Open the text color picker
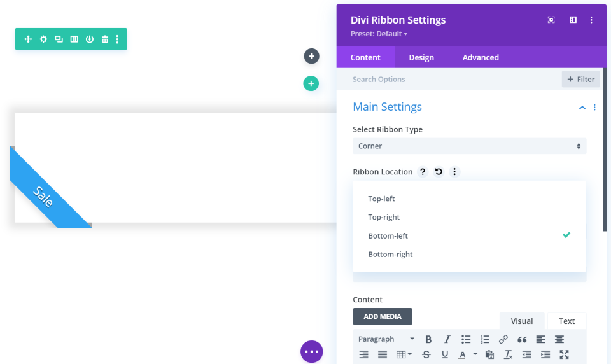The width and height of the screenshot is (611, 364). click(x=462, y=354)
